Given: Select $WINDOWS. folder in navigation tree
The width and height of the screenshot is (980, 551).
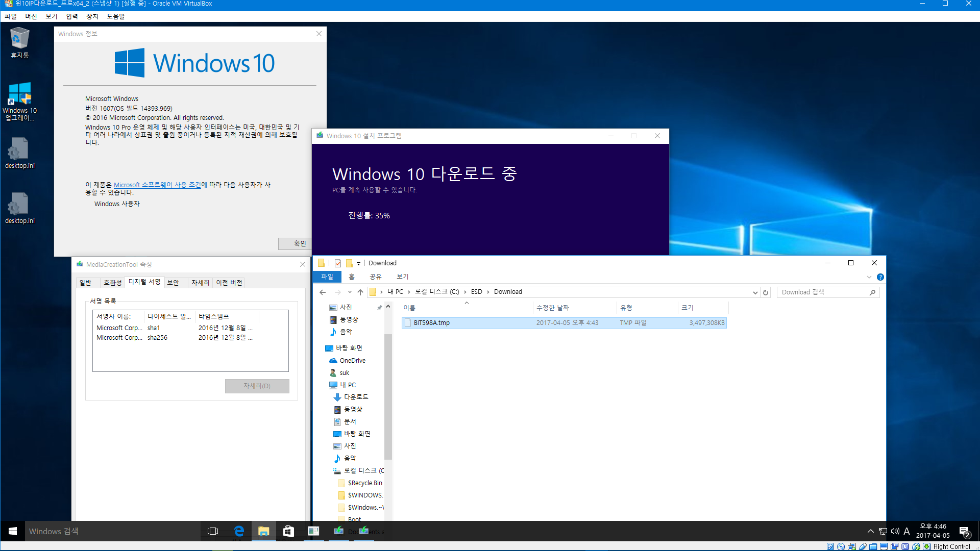Looking at the screenshot, I should tap(360, 495).
